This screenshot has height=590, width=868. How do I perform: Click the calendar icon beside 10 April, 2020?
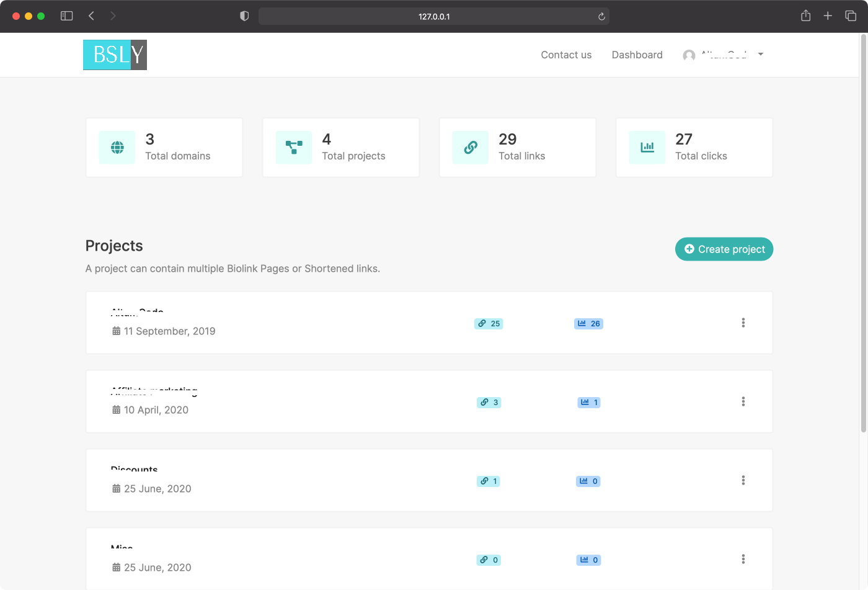pos(116,410)
